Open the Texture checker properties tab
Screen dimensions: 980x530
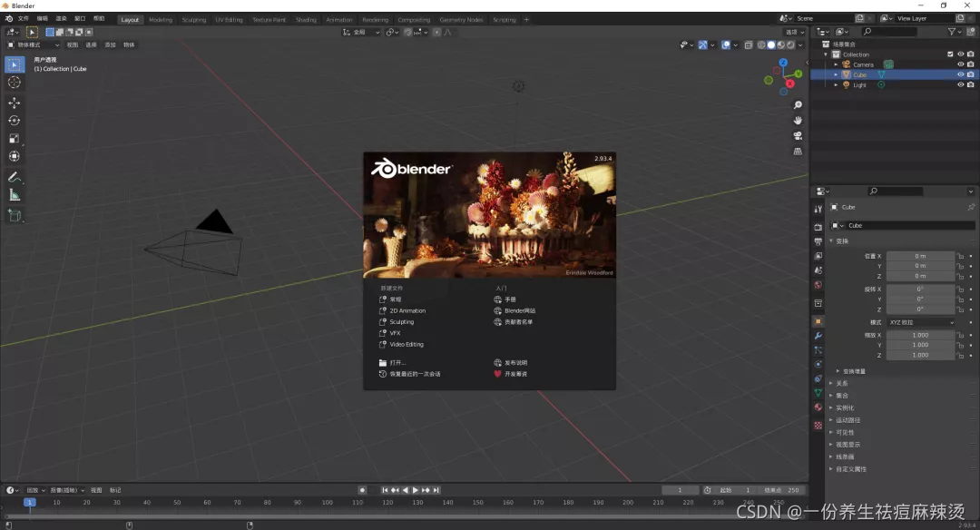tap(818, 425)
